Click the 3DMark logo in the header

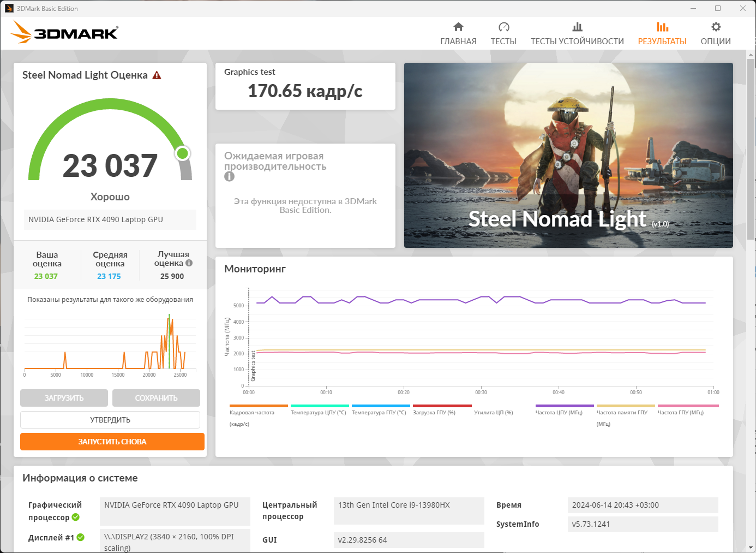pos(64,32)
